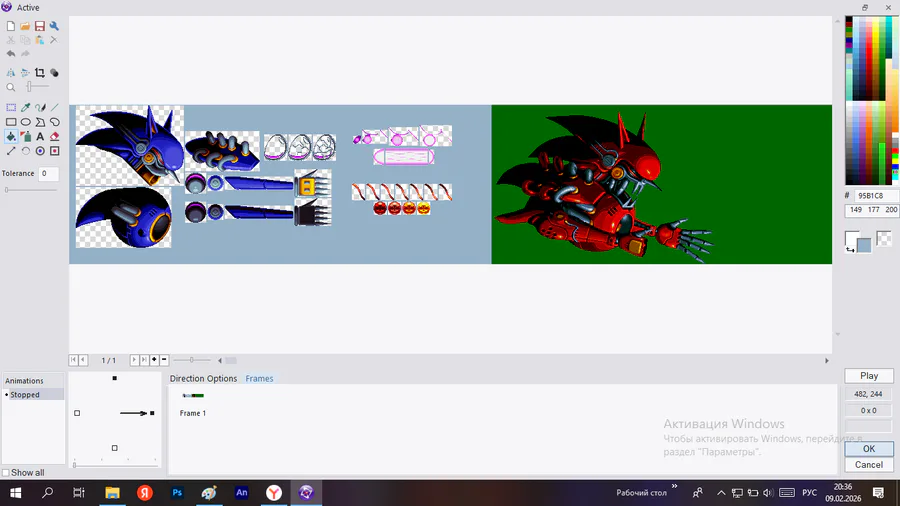Viewport: 900px width, 506px height.
Task: Select the Rectangle shape tool
Action: [11, 122]
